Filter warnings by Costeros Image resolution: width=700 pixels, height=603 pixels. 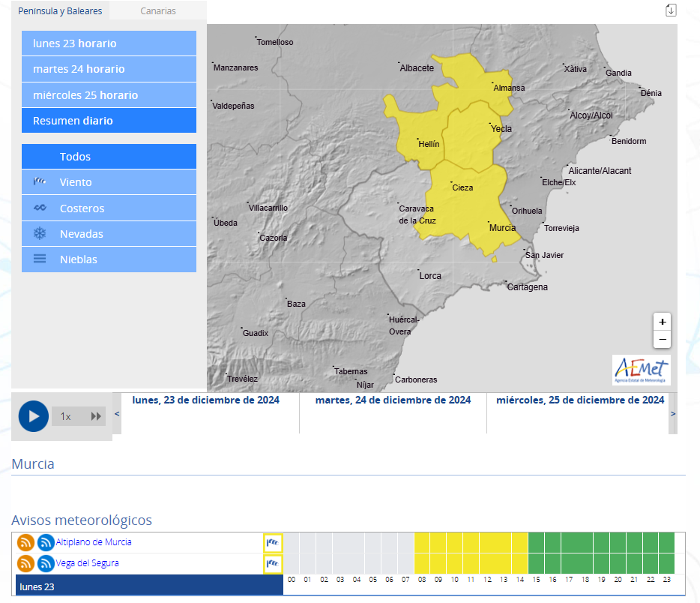(109, 208)
